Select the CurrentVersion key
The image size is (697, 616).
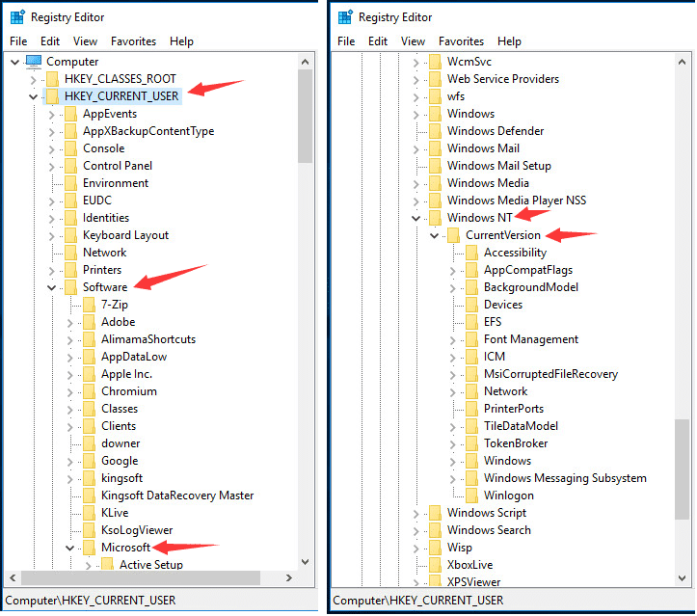[x=502, y=235]
